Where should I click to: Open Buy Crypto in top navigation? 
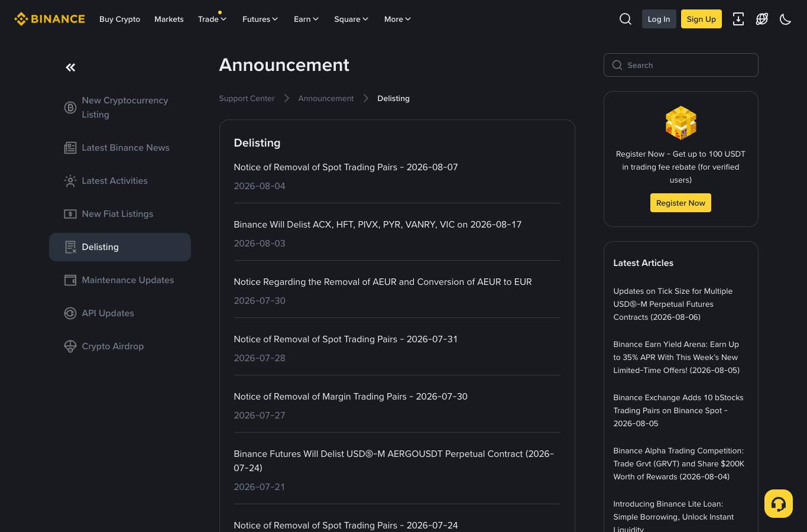pos(120,19)
